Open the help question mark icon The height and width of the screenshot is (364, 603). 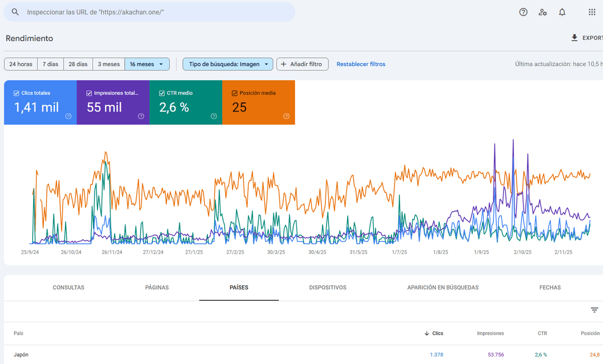tap(523, 12)
